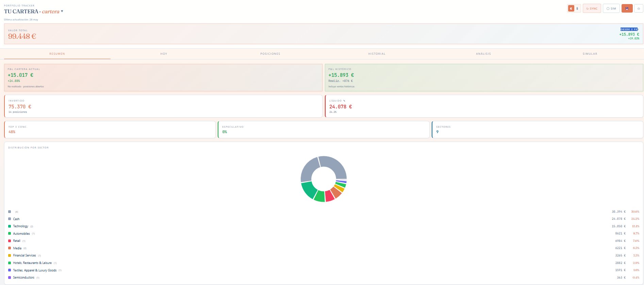Select the Technology sector row label
644x285 pixels.
[21, 226]
